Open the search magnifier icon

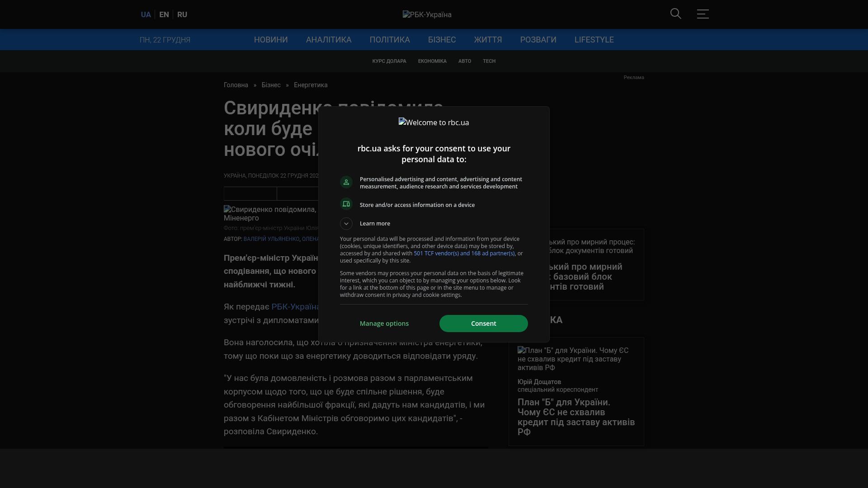click(675, 14)
